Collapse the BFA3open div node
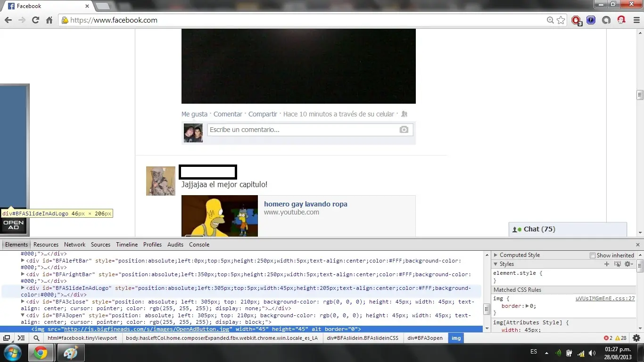This screenshot has width=644, height=362. pyautogui.click(x=23, y=315)
